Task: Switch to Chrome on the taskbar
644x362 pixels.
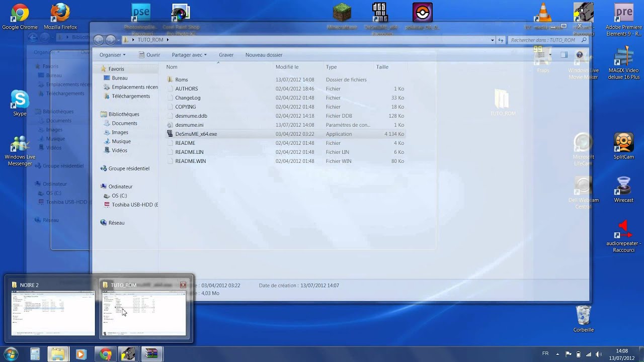Action: pyautogui.click(x=105, y=354)
